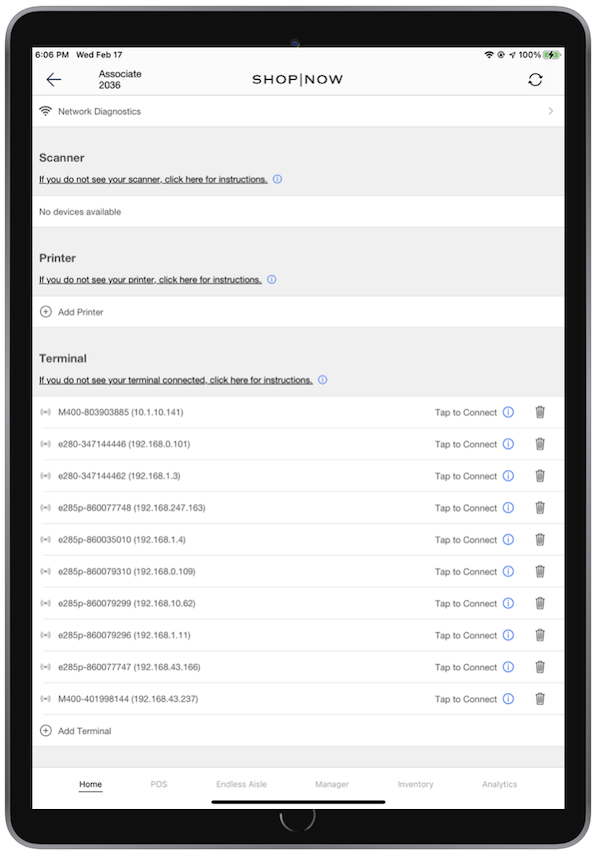Open the Analytics tab
Image resolution: width=600 pixels, height=851 pixels.
coord(500,784)
